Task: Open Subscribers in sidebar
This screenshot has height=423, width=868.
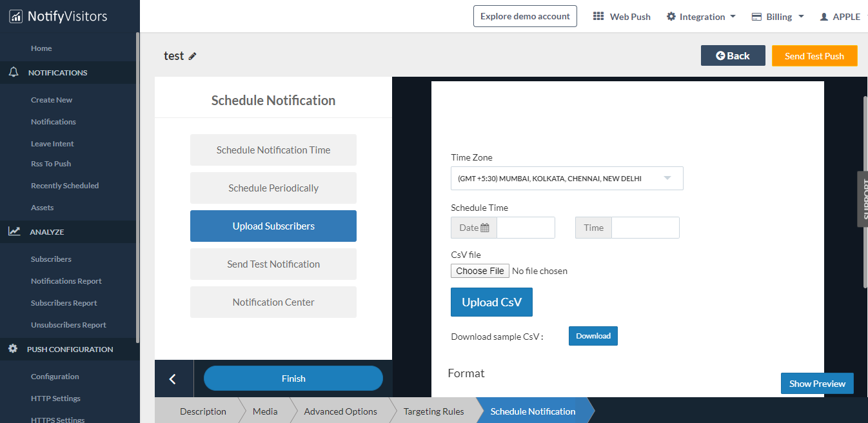Action: [x=51, y=259]
